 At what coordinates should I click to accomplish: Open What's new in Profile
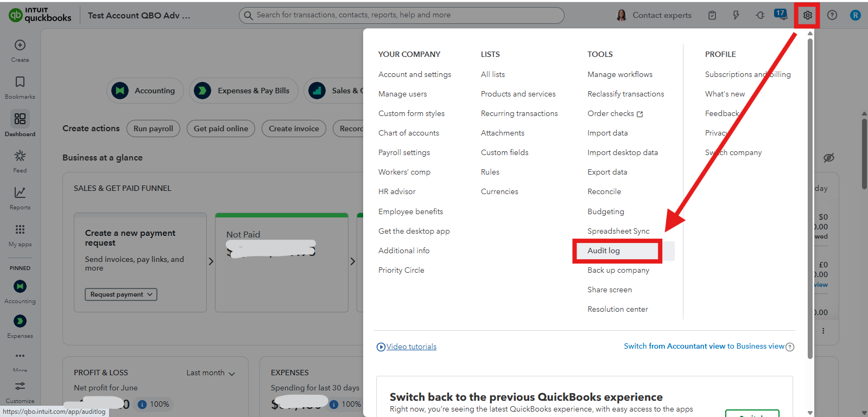[x=725, y=94]
